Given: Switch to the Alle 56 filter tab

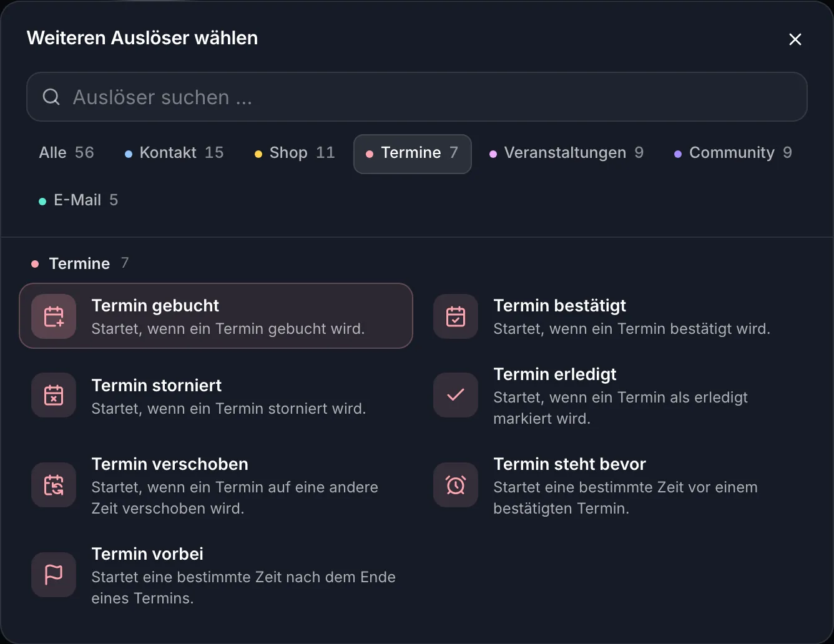Looking at the screenshot, I should coord(66,153).
